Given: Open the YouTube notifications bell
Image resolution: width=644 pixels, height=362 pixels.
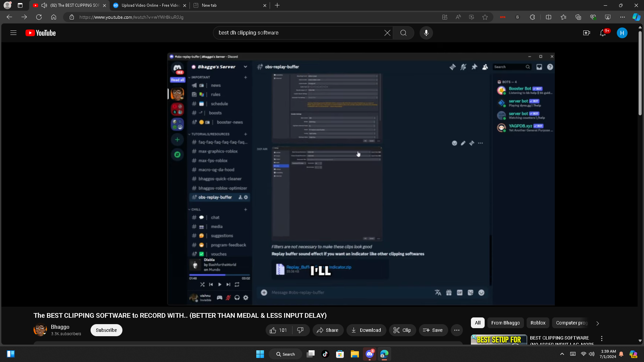Looking at the screenshot, I should 603,33.
